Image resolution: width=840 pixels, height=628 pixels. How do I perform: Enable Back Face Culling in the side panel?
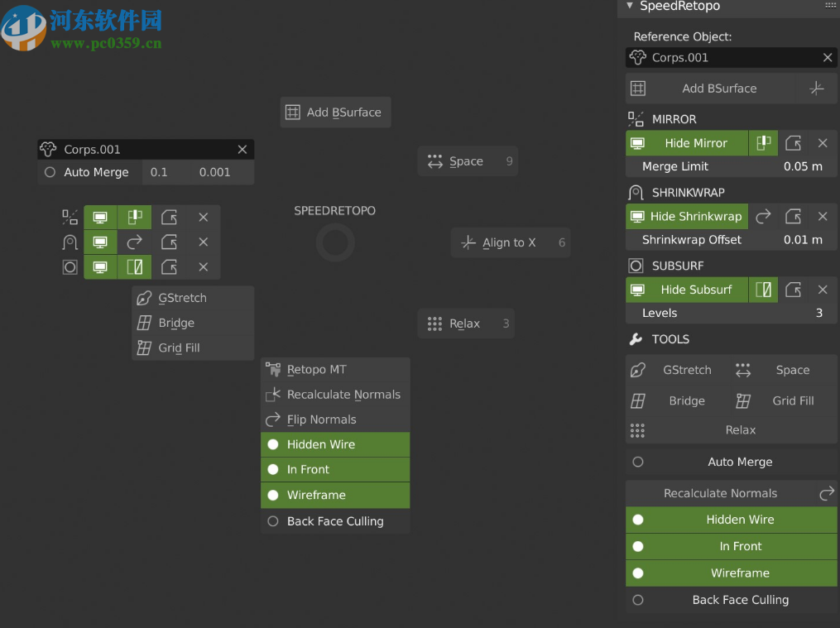pos(731,600)
